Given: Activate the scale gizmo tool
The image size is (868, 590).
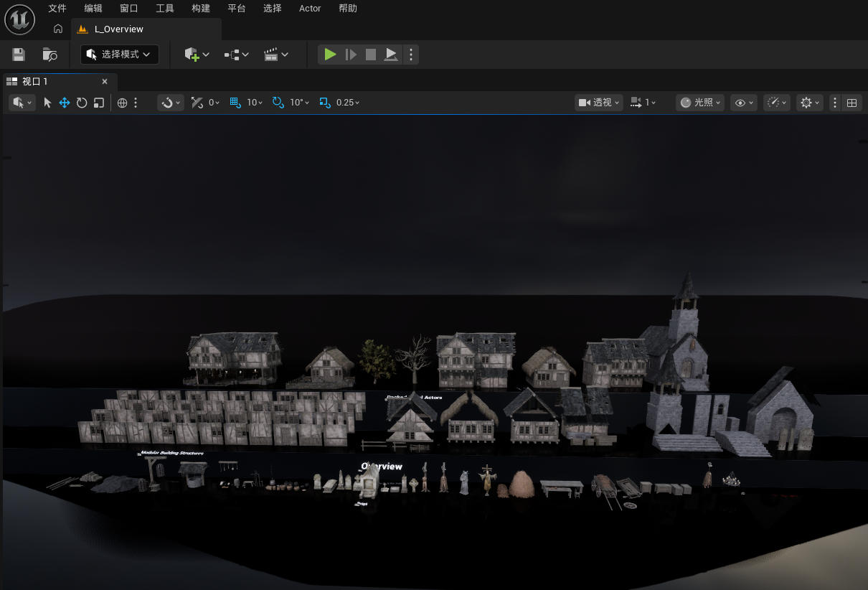Looking at the screenshot, I should tap(99, 103).
